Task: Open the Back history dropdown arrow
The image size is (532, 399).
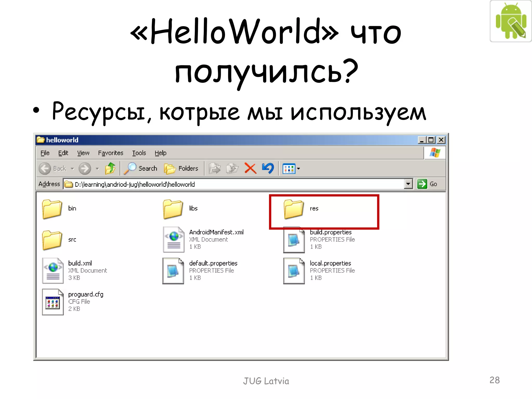Action: tap(72, 169)
